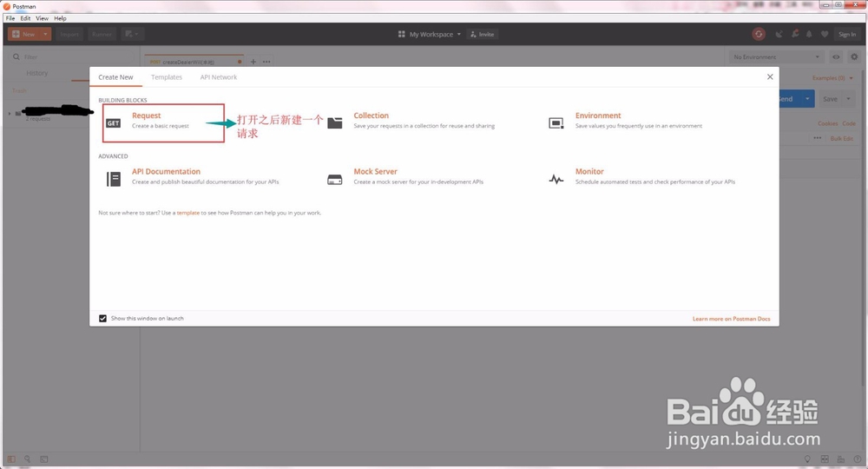Click the Invite button
Screen dimensions: 868x469
(x=482, y=35)
